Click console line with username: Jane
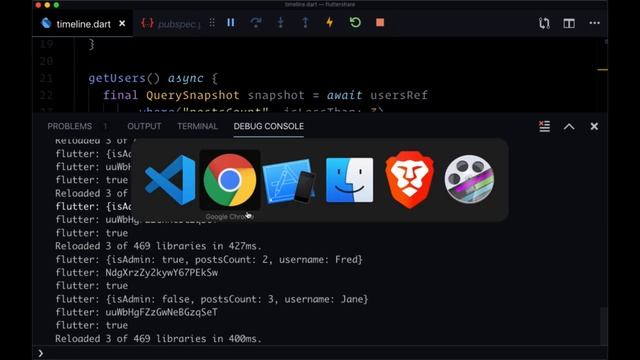640x360 pixels. pyautogui.click(x=212, y=299)
